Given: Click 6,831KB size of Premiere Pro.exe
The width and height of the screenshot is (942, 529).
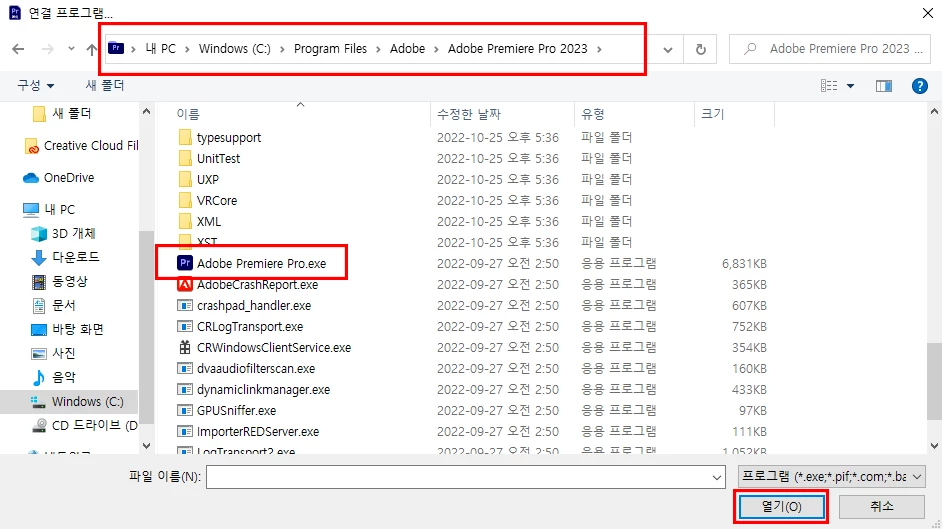Looking at the screenshot, I should tap(744, 264).
